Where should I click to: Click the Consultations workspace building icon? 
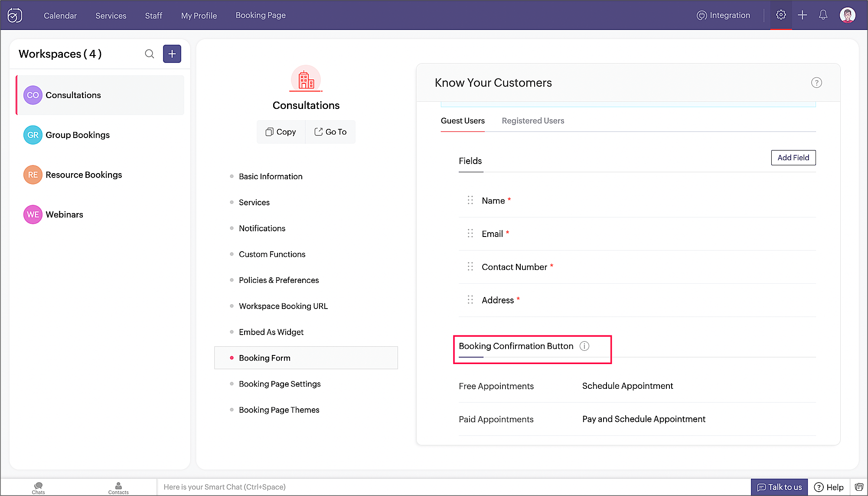tap(306, 79)
